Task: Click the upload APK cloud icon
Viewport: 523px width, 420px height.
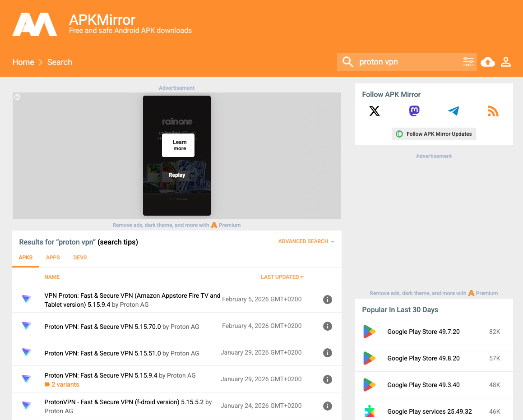Action: 488,62
